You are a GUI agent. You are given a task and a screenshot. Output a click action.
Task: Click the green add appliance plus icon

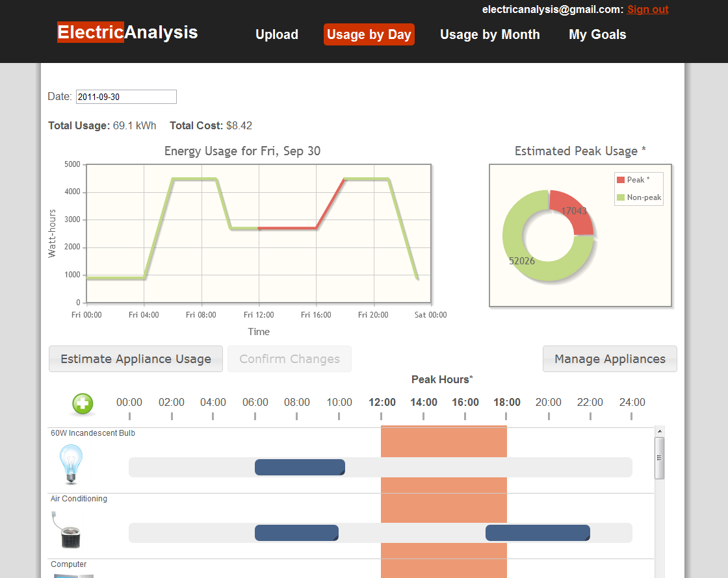(83, 403)
